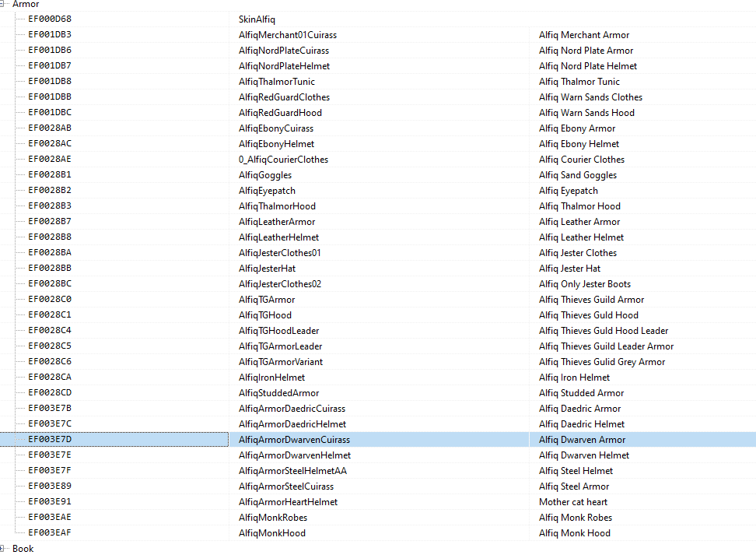
Task: Select record EF0028B1
Action: click(x=50, y=174)
